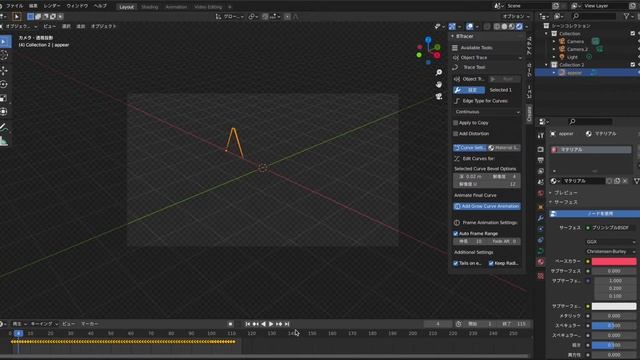This screenshot has height=360, width=640.
Task: Open the ファイル menu
Action: 14,6
